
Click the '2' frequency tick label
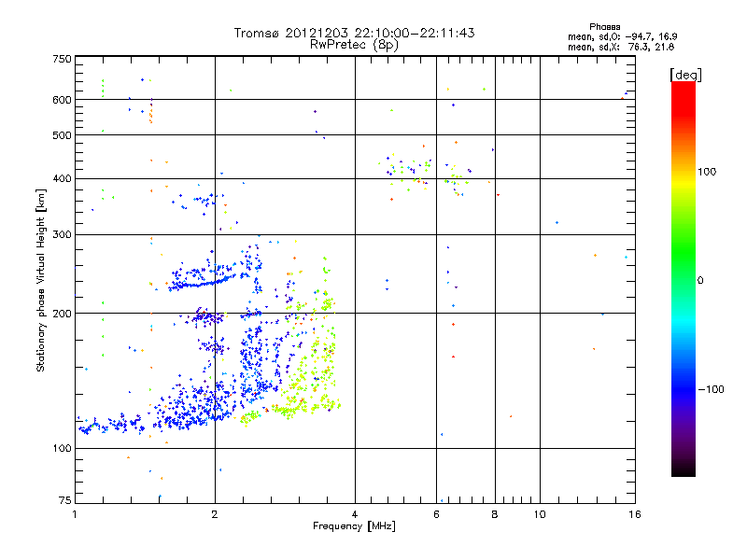pos(215,514)
